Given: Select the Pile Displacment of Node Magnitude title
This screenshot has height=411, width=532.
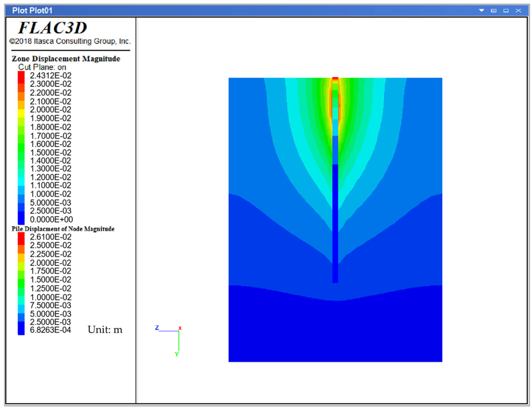Looking at the screenshot, I should click(x=63, y=229).
